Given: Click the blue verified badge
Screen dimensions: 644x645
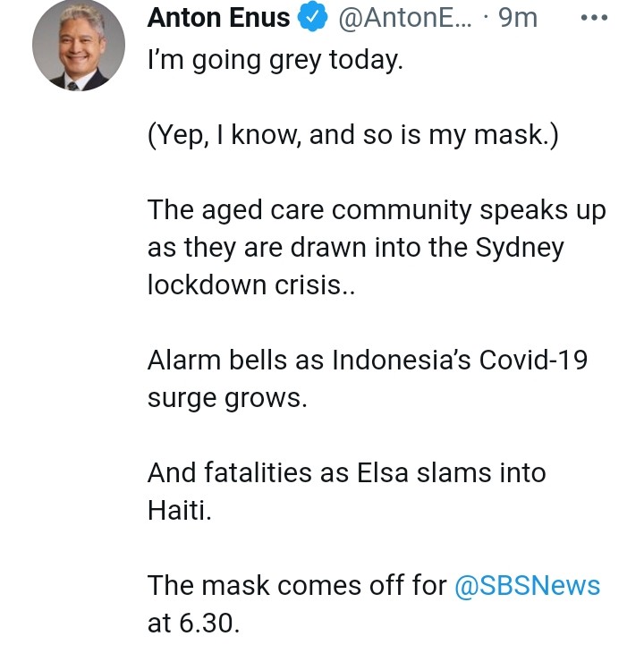Looking at the screenshot, I should pos(313,19).
